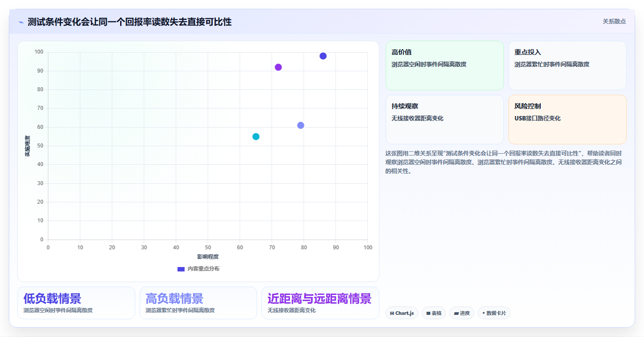
Task: Click the chart title 测试条件变化会让同一个回报率读数失去直接可比性
Action: (129, 22)
